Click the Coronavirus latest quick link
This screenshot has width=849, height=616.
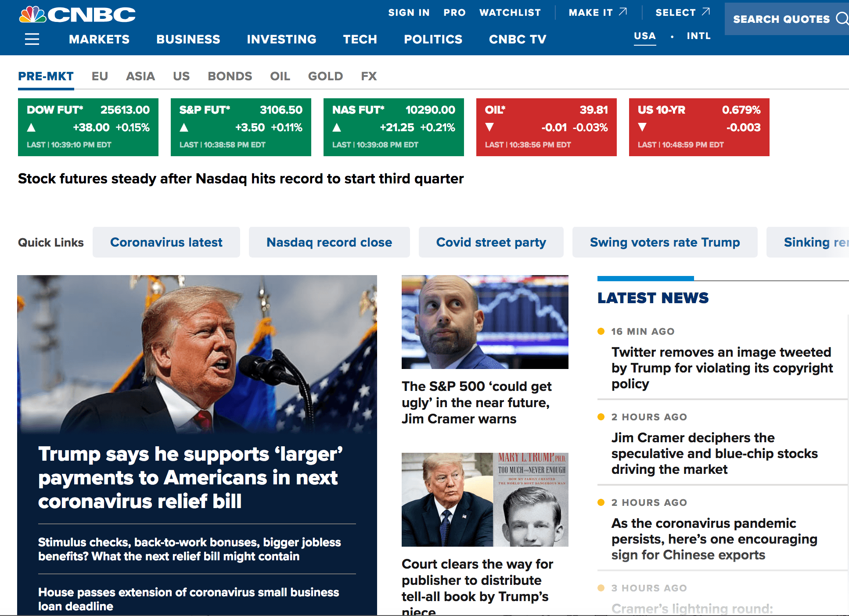(166, 242)
